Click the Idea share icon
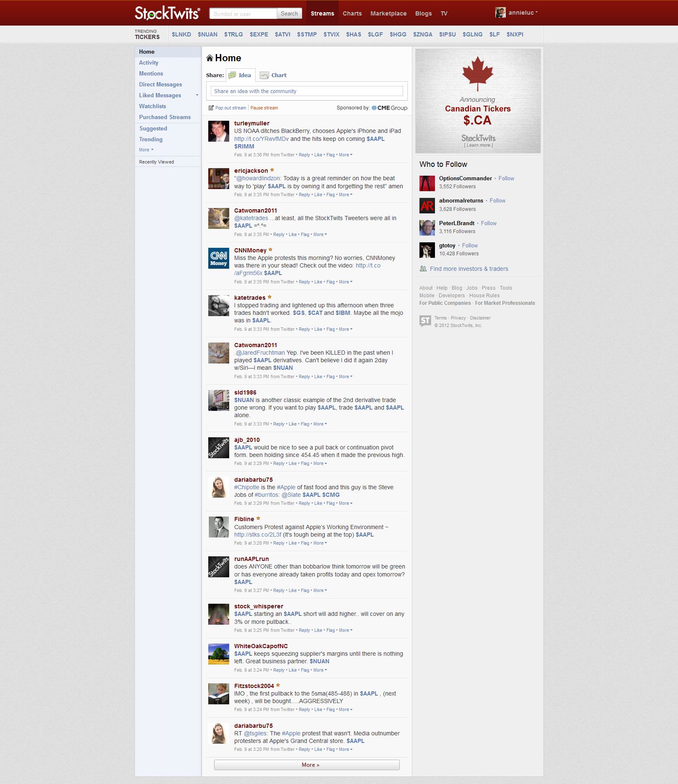The height and width of the screenshot is (784, 678). click(232, 75)
